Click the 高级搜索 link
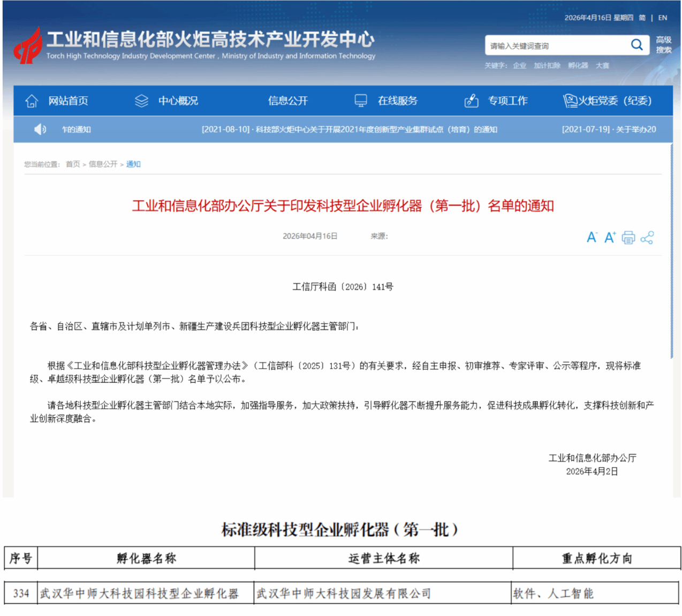 tap(664, 45)
